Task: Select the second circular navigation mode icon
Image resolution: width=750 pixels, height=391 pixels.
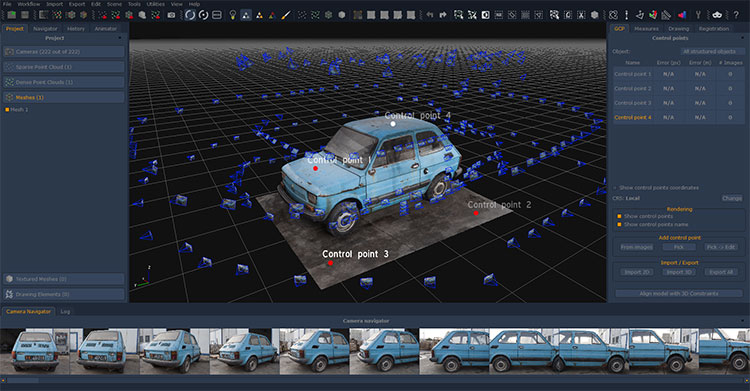Action: [203, 15]
